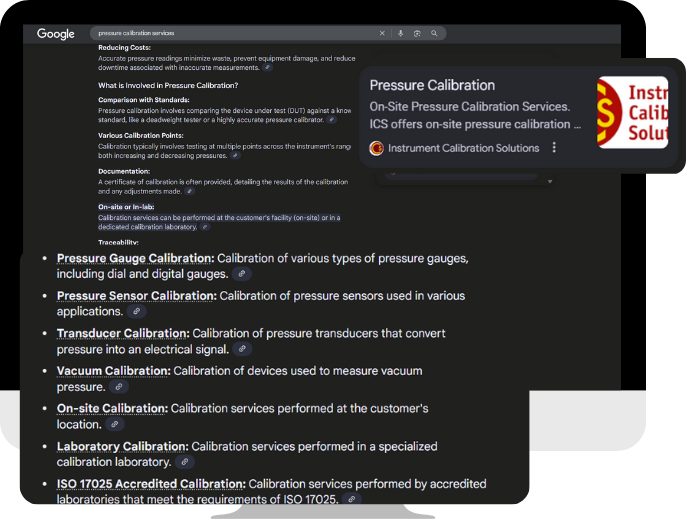Open source link chip after Laboratory Calibration text
Viewport: 686px width, 520px height.
tap(185, 462)
